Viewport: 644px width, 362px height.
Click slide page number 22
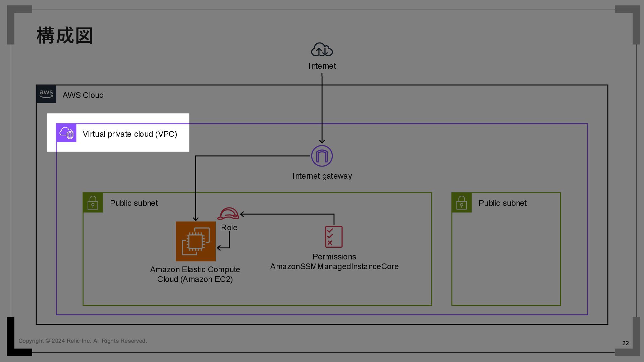pos(625,343)
